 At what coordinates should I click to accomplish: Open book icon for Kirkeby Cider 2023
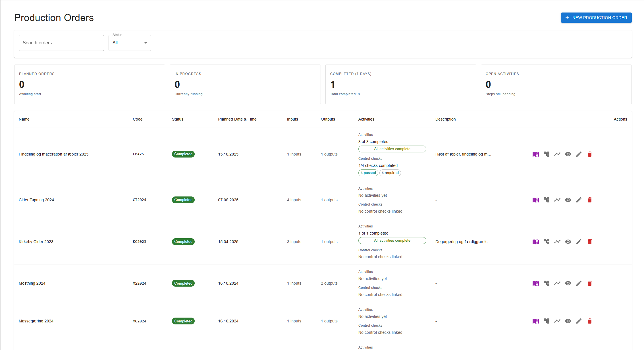point(535,242)
